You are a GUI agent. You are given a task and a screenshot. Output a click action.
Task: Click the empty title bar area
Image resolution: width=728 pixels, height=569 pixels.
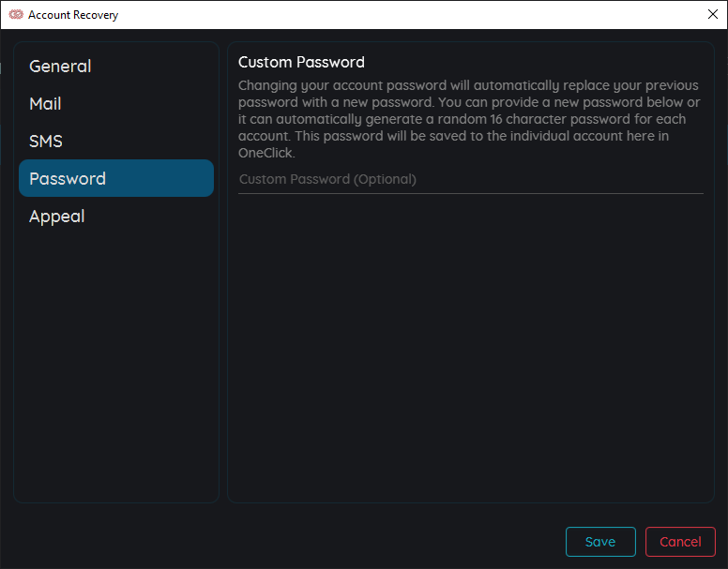click(x=409, y=15)
